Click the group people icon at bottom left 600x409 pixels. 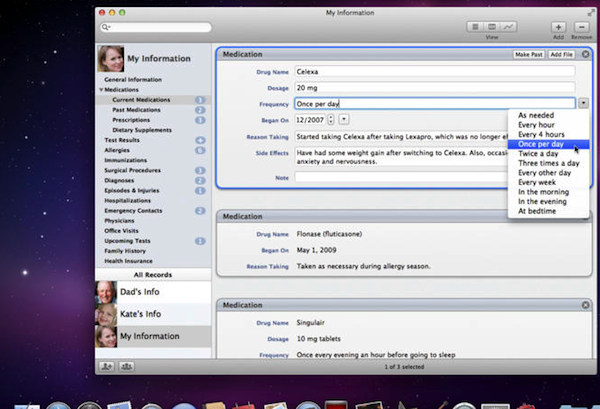pos(127,367)
